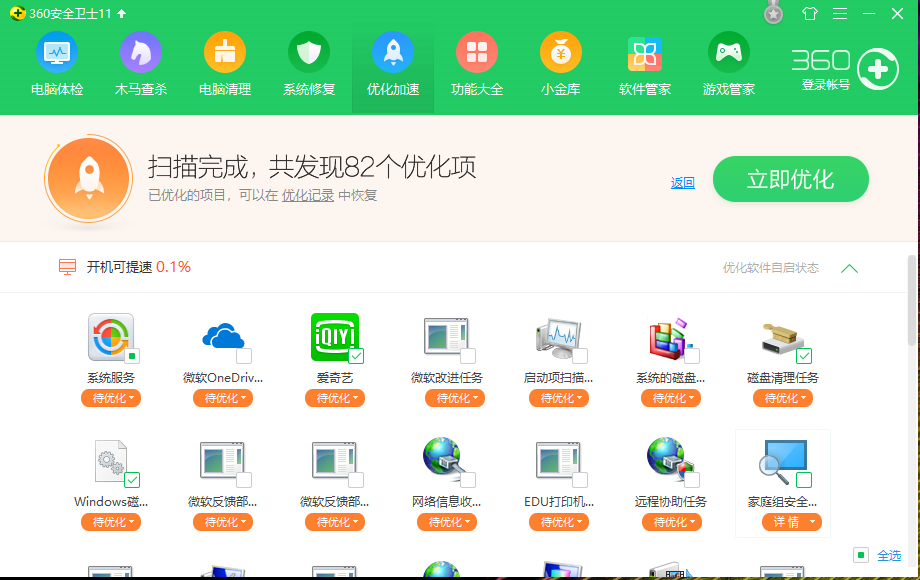Open 待优化 dropdown under EDU打印机
Screen dimensions: 920x580
click(559, 522)
